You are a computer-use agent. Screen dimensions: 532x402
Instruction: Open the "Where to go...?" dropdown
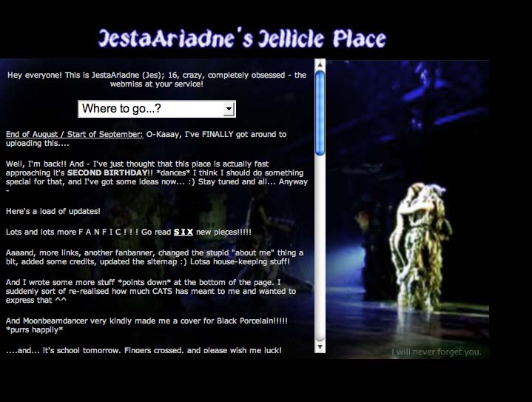157,109
